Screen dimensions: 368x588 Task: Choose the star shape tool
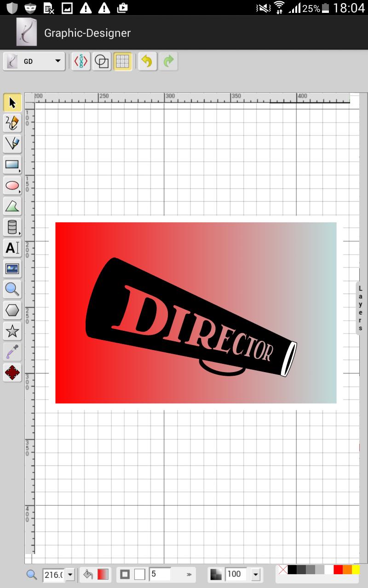(12, 330)
